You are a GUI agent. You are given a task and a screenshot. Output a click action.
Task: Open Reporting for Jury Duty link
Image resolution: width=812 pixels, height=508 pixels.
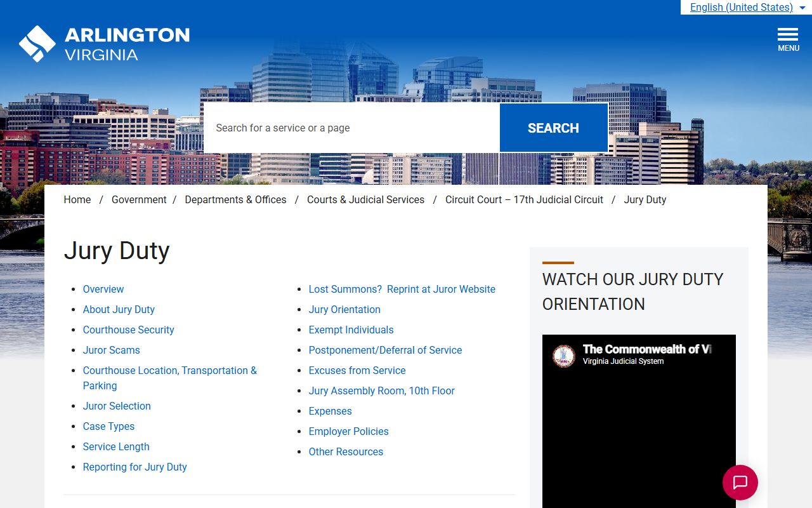134,467
